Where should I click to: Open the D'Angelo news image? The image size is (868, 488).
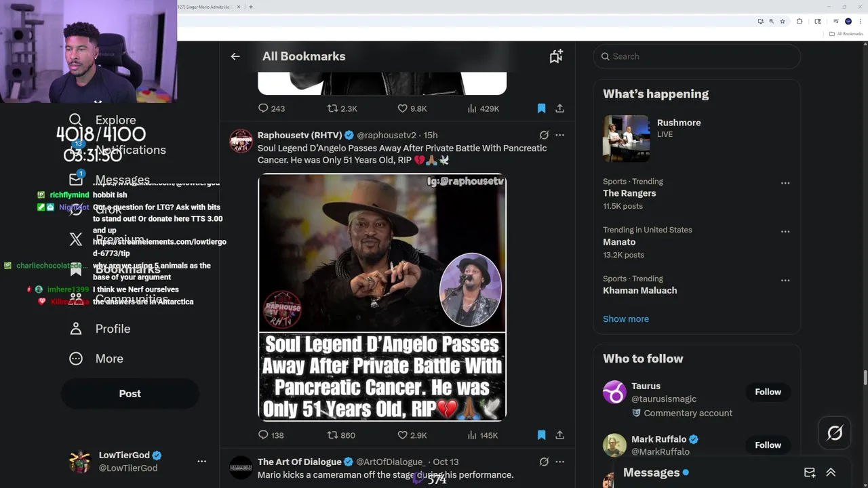[x=382, y=297]
